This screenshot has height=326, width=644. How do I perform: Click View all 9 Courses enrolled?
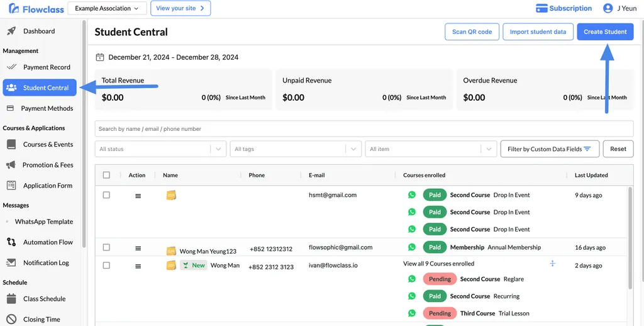pos(438,264)
